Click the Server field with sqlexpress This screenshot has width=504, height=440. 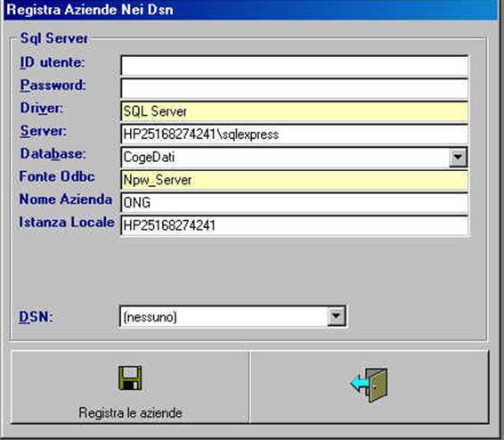tap(294, 134)
